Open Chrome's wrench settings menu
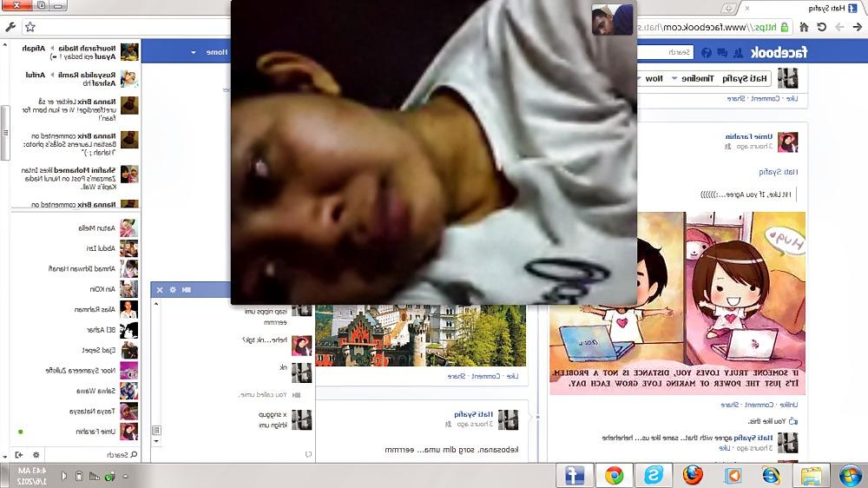 tap(10, 27)
